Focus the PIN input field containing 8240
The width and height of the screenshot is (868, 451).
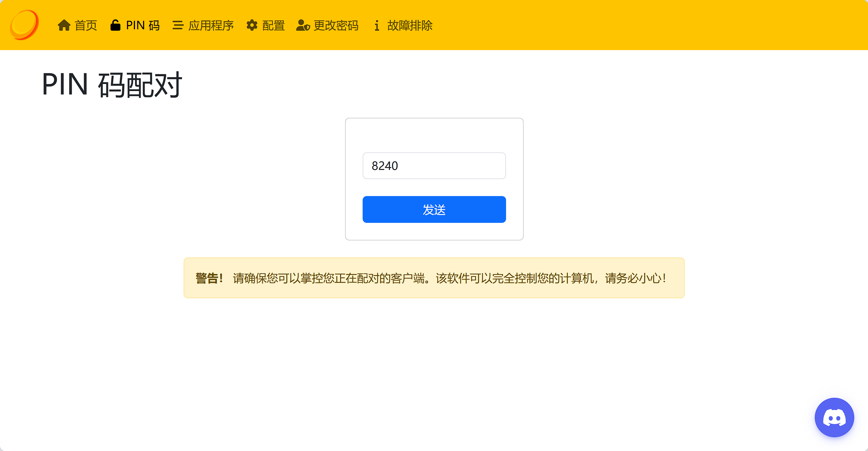click(434, 166)
